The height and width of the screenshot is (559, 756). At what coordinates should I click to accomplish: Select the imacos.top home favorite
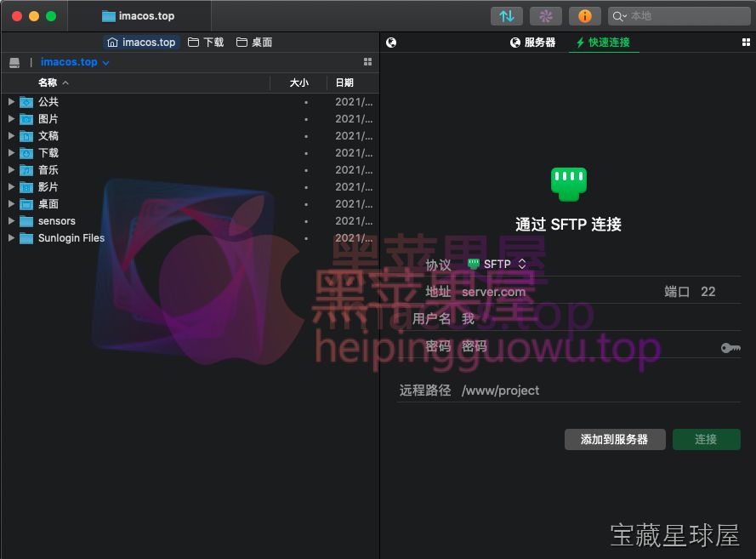pos(141,43)
